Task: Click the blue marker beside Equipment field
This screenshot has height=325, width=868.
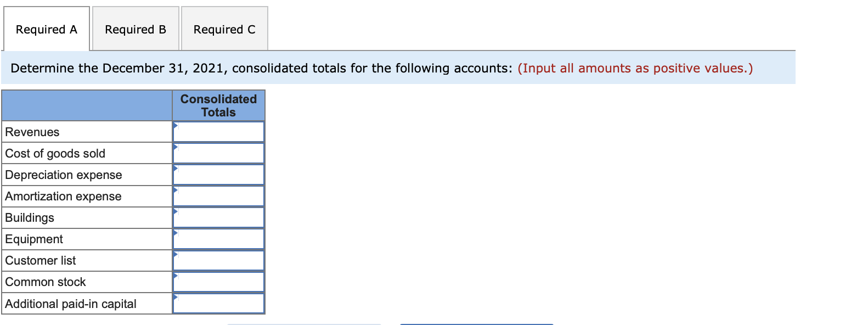Action: pos(175,232)
